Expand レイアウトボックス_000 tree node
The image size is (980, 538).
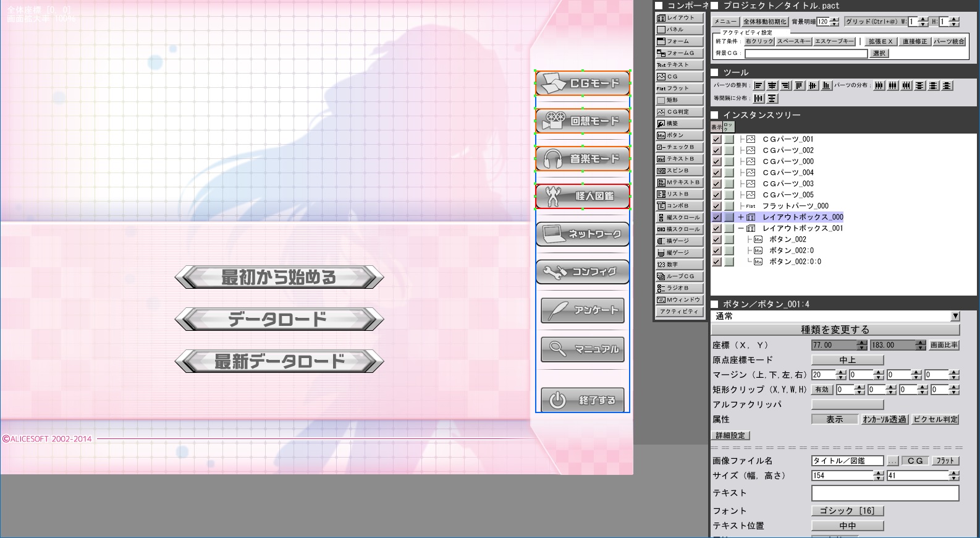(x=741, y=217)
